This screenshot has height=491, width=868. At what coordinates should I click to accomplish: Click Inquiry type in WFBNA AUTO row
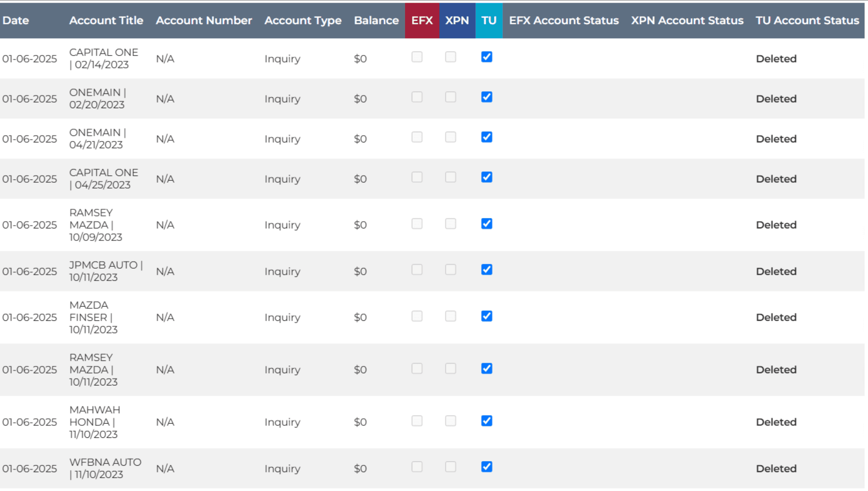282,469
